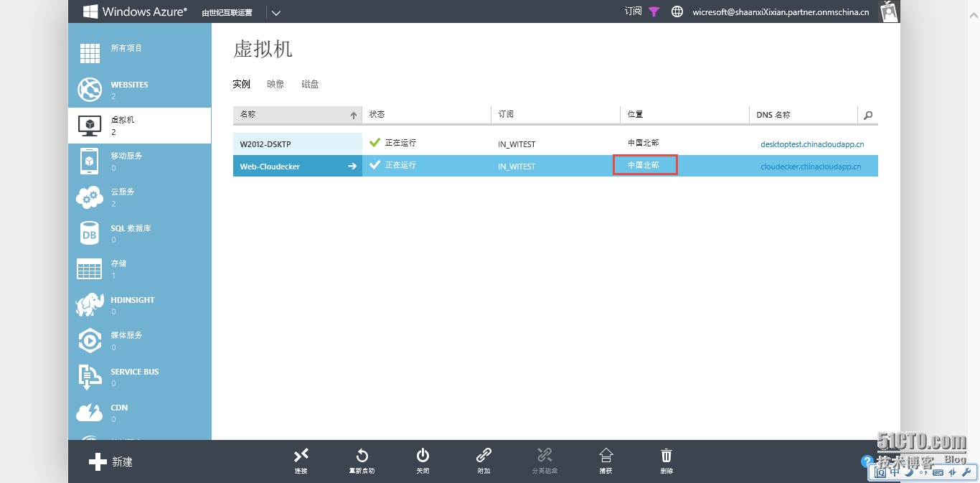Open the arrow on Web-Cloudecker row

(x=352, y=166)
